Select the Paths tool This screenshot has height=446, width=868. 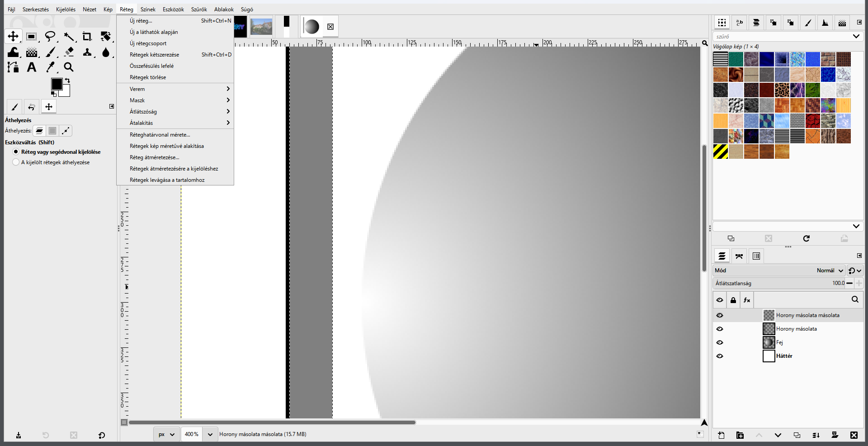point(13,67)
